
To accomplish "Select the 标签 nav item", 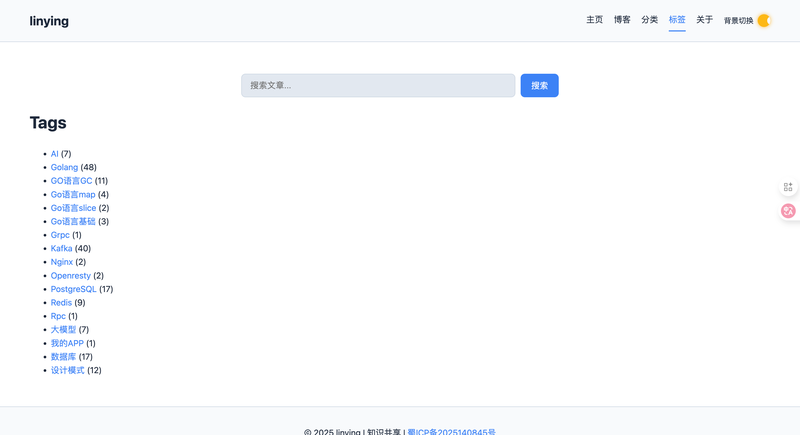I will [x=677, y=20].
